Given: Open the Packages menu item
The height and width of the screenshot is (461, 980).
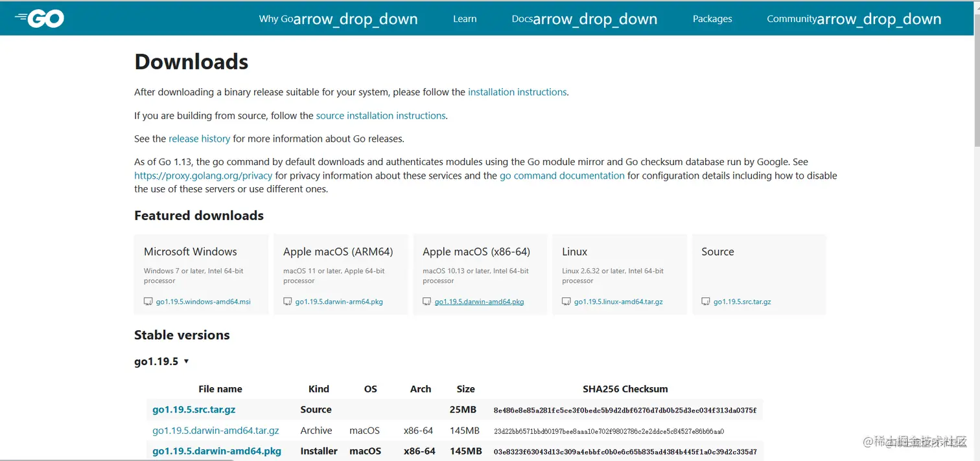Looking at the screenshot, I should pyautogui.click(x=712, y=19).
